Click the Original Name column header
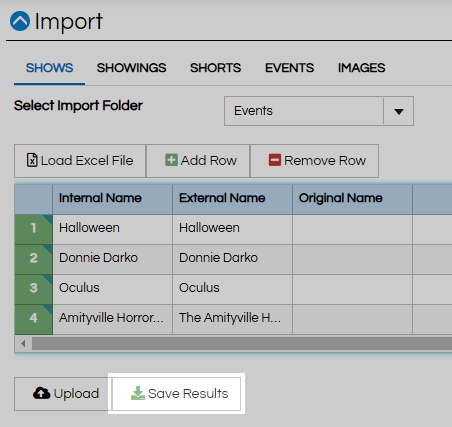 pyautogui.click(x=352, y=199)
